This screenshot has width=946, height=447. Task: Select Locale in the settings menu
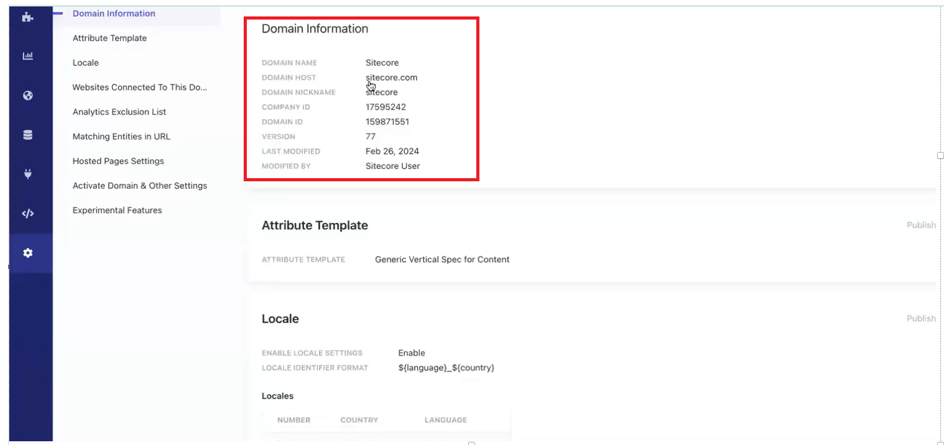[85, 63]
